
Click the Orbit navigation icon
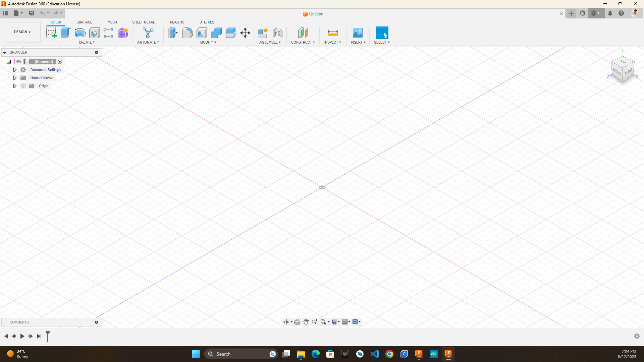(x=286, y=322)
